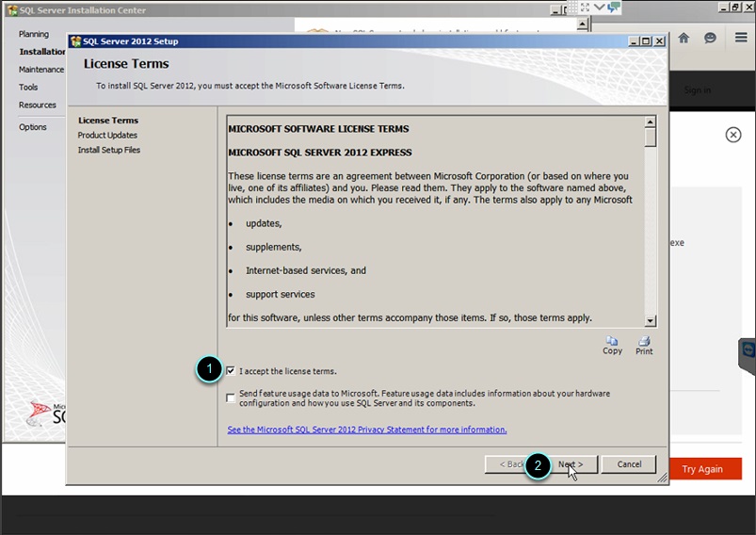Open the browser hamburger menu icon
Image resolution: width=756 pixels, height=535 pixels.
[741, 37]
